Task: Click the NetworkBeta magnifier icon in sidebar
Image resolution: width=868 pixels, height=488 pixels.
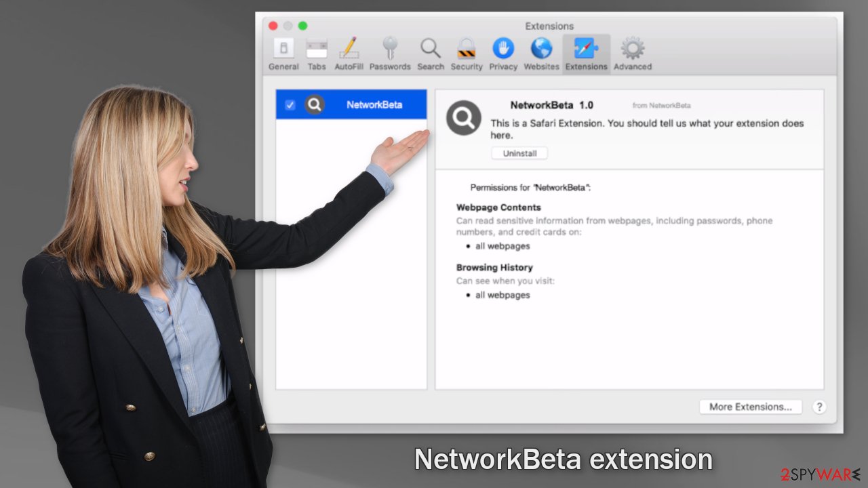Action: pyautogui.click(x=314, y=104)
